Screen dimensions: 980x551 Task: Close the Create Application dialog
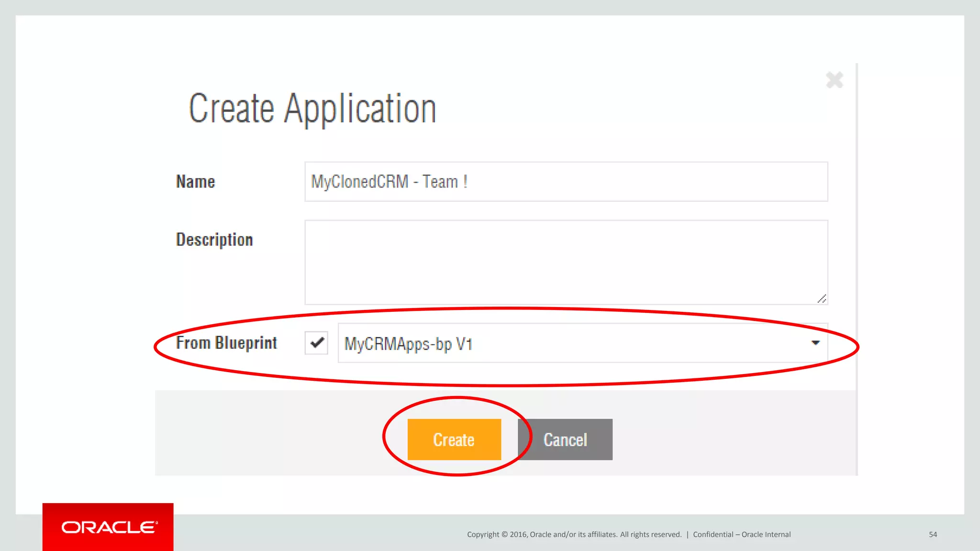point(834,80)
